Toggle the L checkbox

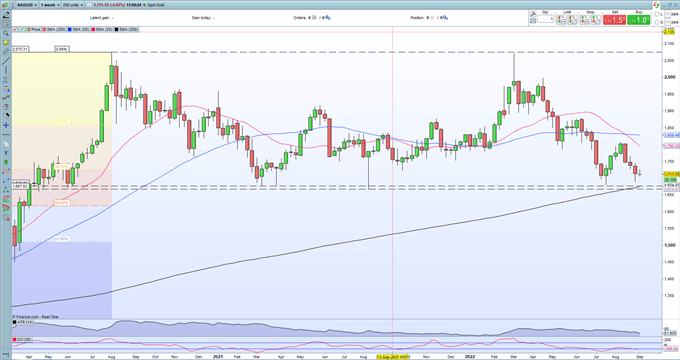click(x=657, y=15)
